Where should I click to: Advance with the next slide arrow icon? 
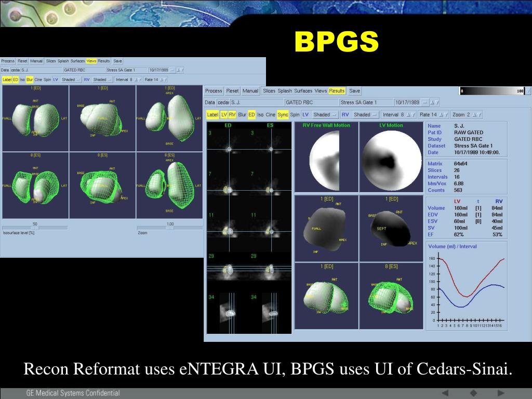click(500, 393)
